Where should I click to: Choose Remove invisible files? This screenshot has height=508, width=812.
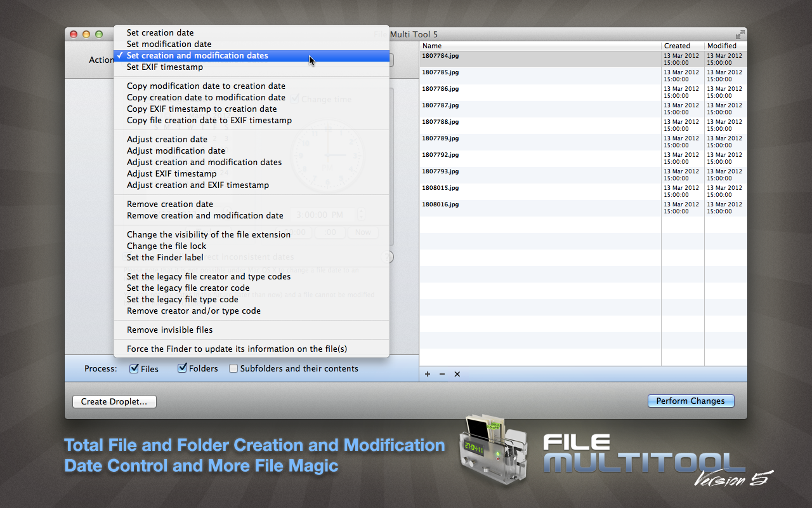[251, 330]
